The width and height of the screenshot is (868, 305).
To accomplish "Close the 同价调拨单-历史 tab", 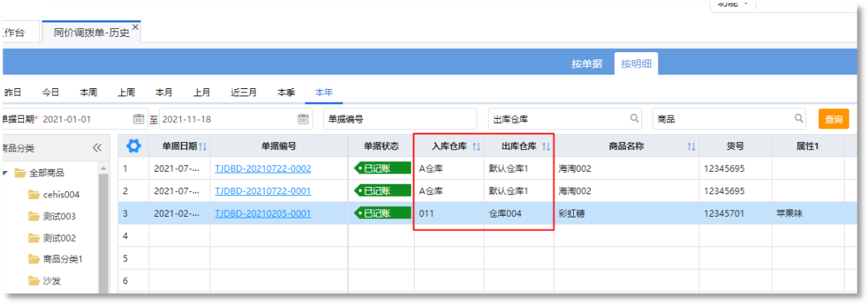I will pos(136,26).
